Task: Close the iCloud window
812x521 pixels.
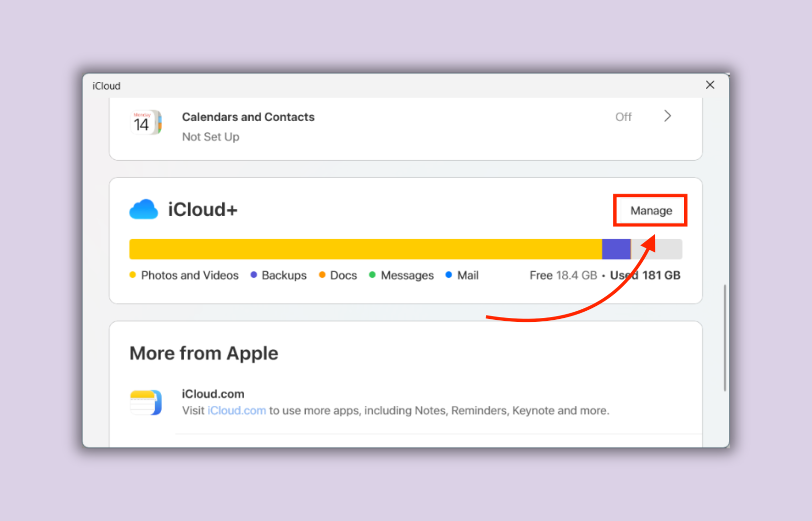Action: pyautogui.click(x=710, y=85)
